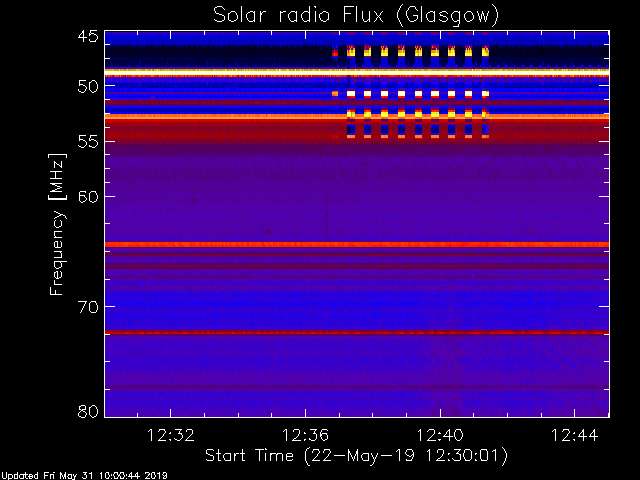The image size is (640, 480).
Task: Click the 50 frequency tick label
Action: click(x=88, y=87)
